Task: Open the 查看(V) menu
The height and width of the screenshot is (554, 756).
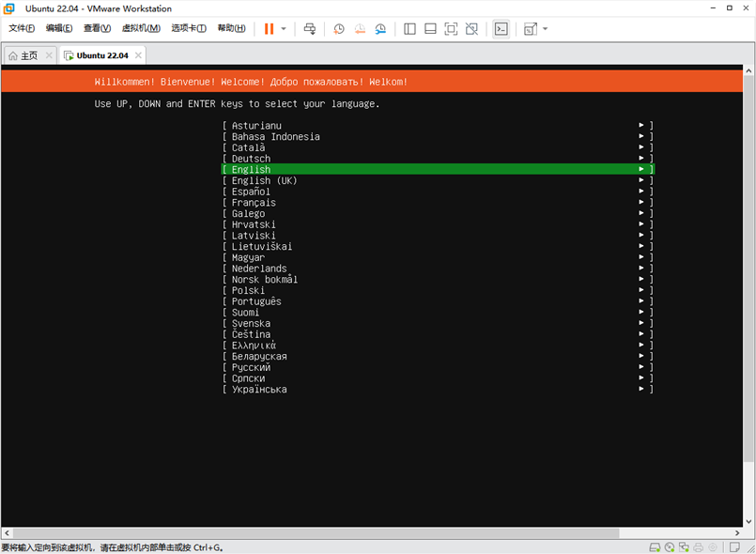Action: (x=97, y=28)
